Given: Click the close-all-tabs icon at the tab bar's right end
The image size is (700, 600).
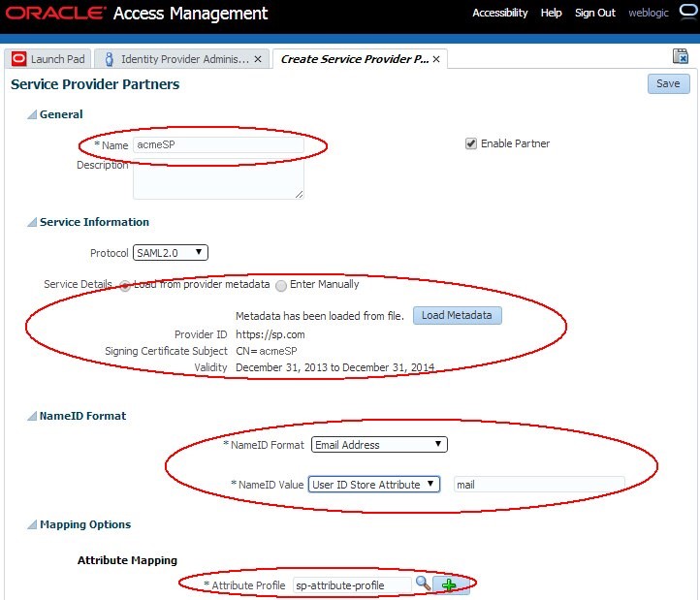Looking at the screenshot, I should coord(681,56).
